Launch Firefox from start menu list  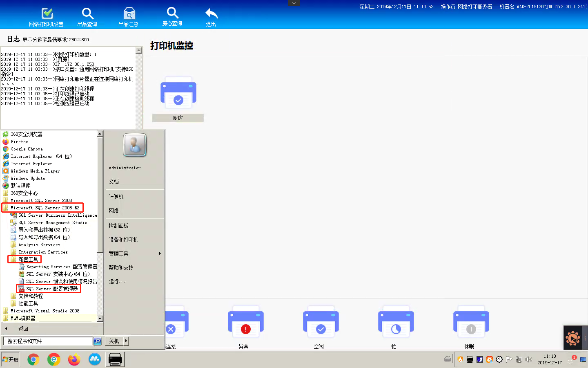19,141
